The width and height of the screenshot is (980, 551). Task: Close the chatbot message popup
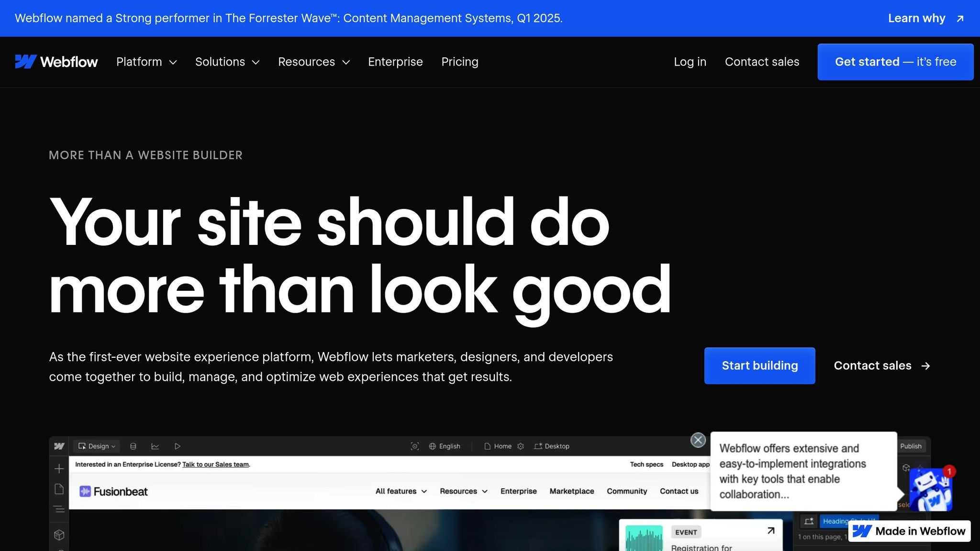pos(698,440)
